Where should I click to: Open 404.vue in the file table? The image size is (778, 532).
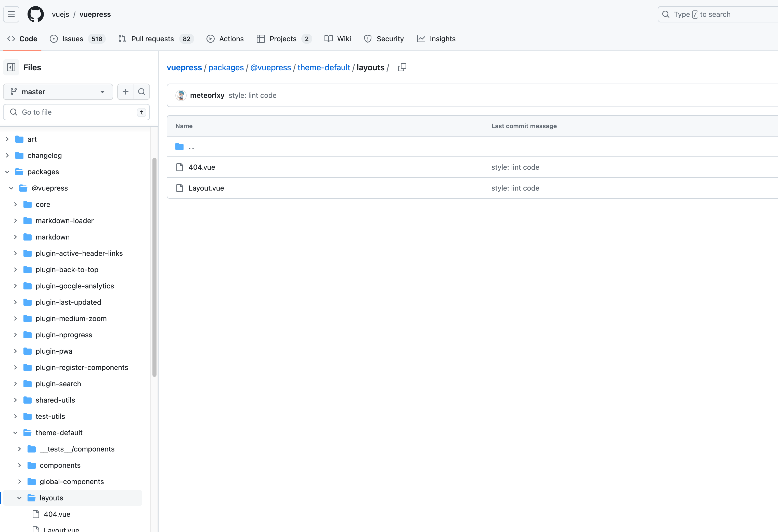(202, 167)
